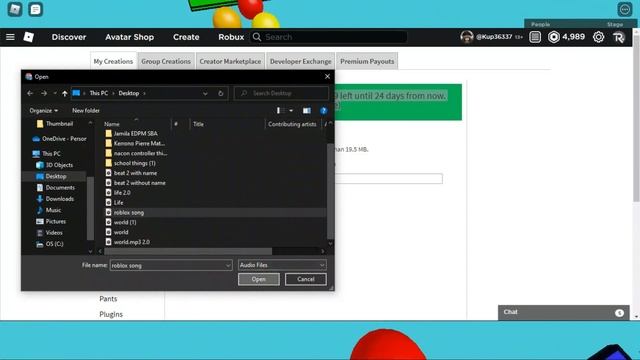Open the Chat bar
The width and height of the screenshot is (640, 360).
click(x=563, y=312)
